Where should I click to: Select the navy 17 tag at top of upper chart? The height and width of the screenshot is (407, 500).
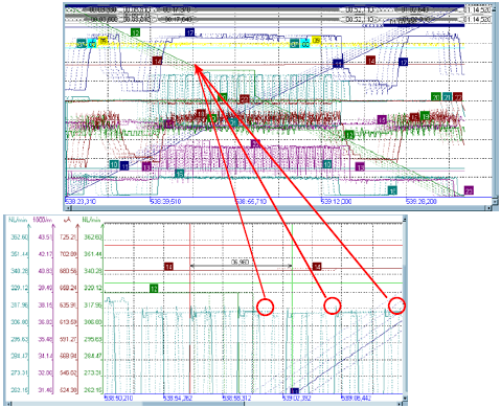190,32
